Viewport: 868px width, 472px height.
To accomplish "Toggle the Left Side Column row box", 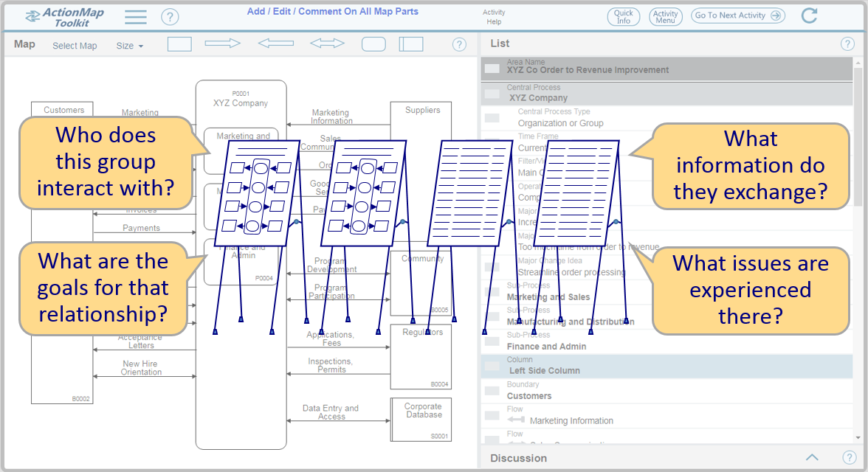I will [492, 366].
